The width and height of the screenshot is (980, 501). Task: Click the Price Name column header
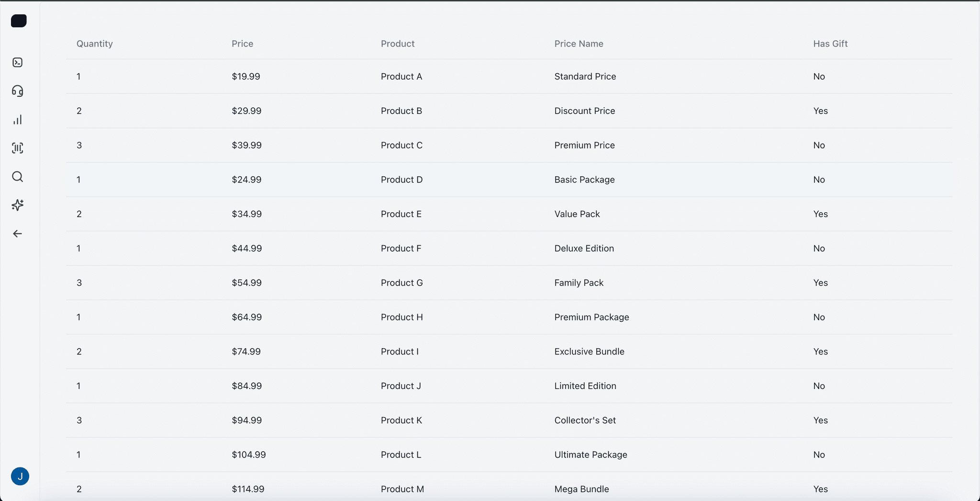click(579, 44)
